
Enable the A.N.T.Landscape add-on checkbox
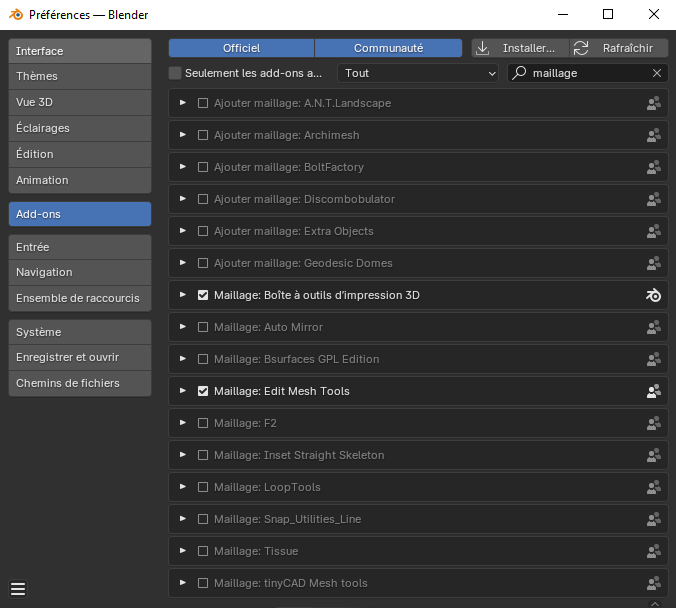pyautogui.click(x=203, y=103)
